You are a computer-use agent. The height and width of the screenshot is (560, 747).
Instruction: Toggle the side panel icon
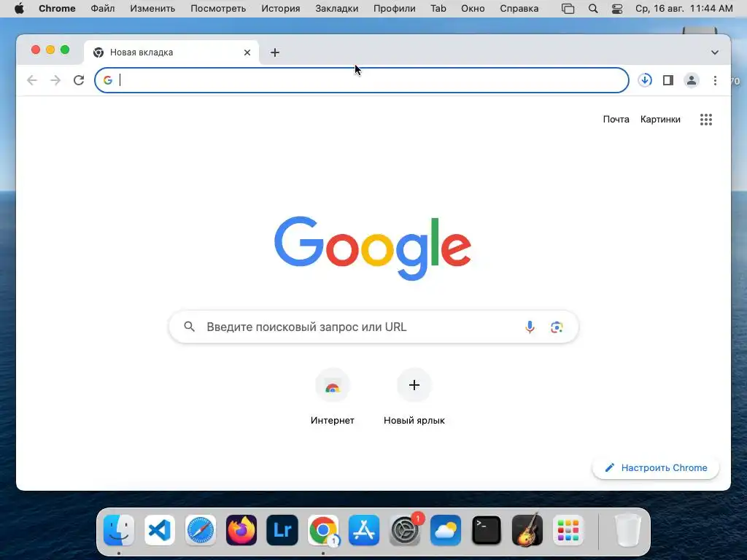668,80
